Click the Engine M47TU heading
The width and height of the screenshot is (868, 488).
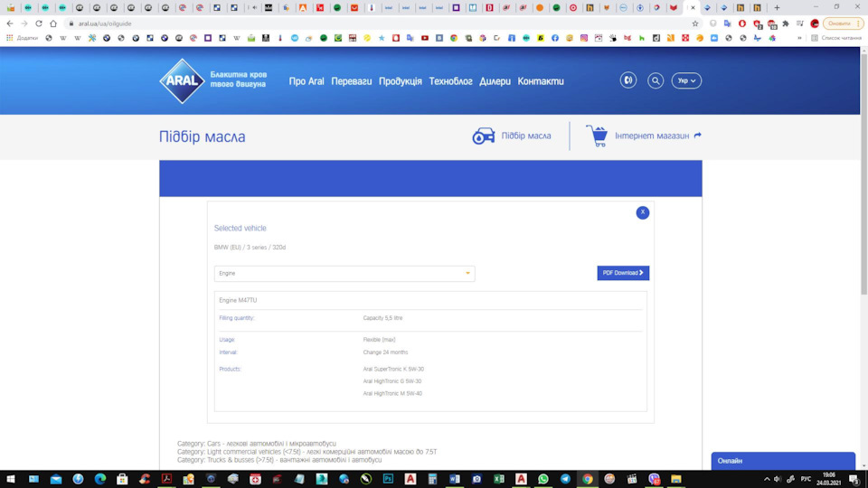click(238, 300)
